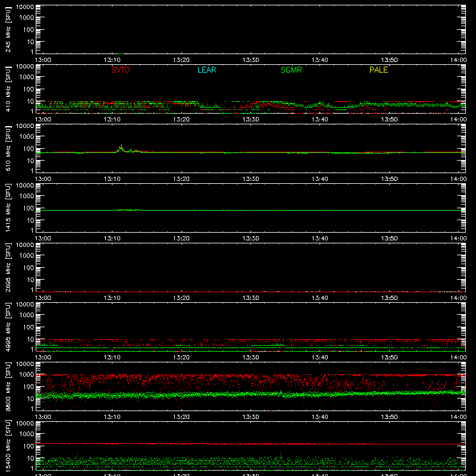
Task: Click the 14:00 time label under 1415 MHz panel
Action: point(458,239)
